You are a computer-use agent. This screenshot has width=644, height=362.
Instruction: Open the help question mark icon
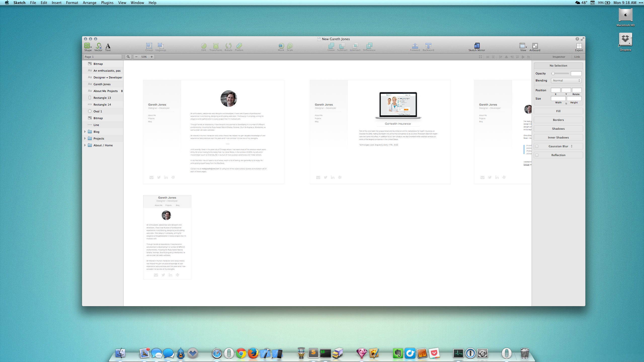[x=577, y=39]
